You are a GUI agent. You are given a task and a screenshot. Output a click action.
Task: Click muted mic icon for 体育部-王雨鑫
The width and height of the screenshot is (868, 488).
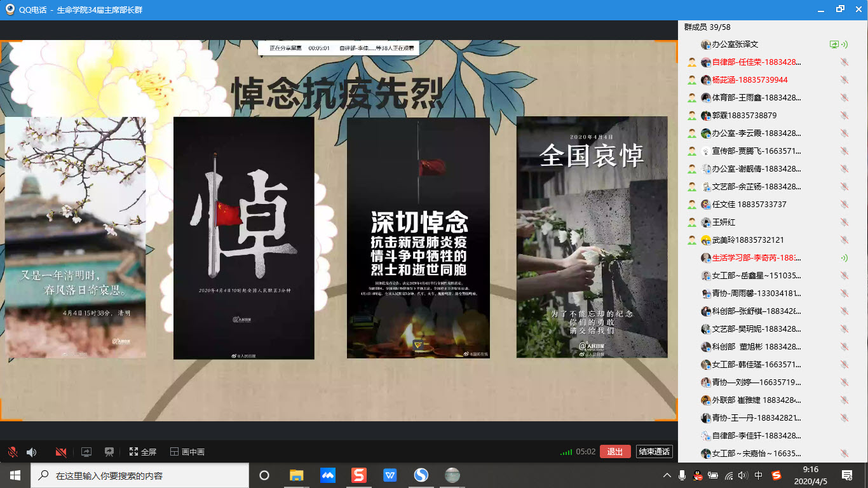click(x=844, y=98)
